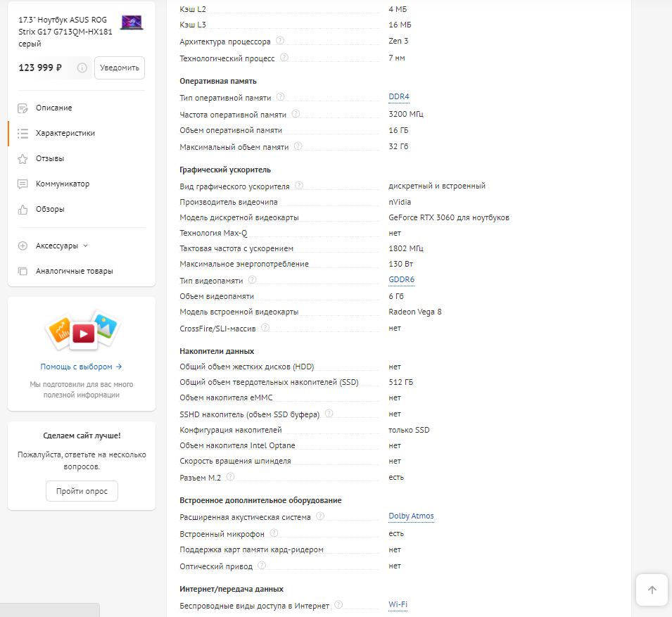The width and height of the screenshot is (672, 617).
Task: Expand the Аксессуары dropdown chevron
Action: (86, 246)
